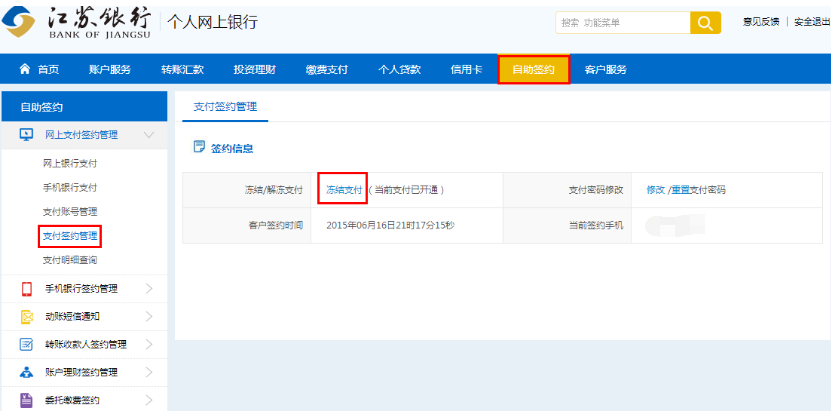Click the home icon beside 首页
Image resolution: width=831 pixels, height=415 pixels.
point(25,69)
